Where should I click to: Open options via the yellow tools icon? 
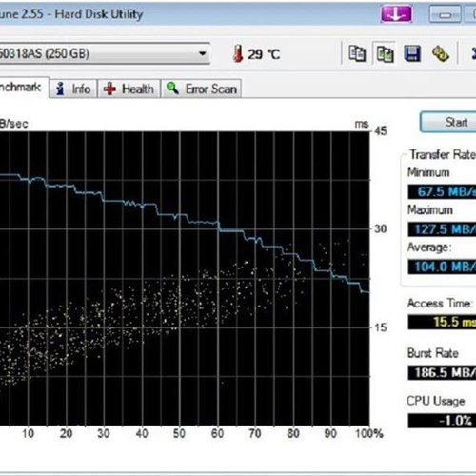[441, 53]
